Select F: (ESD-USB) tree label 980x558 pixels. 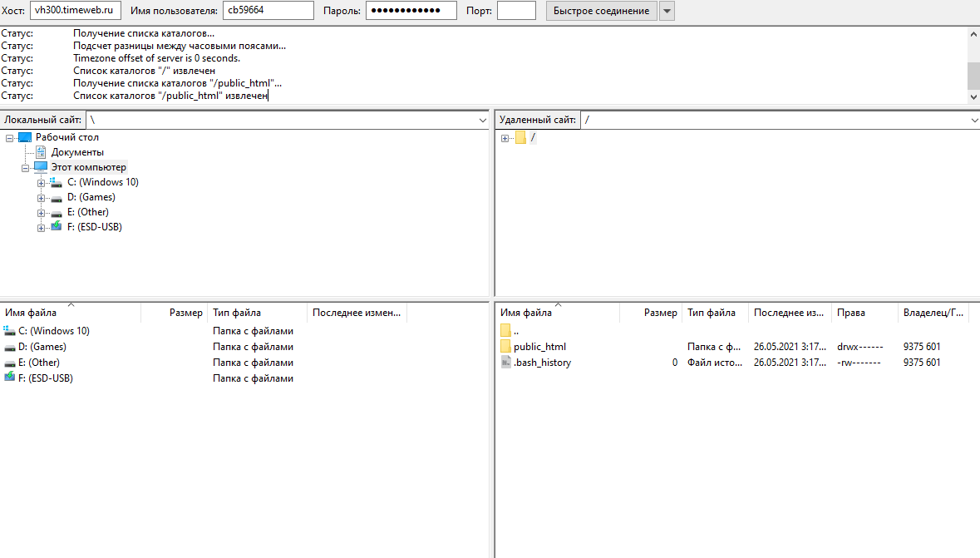point(95,227)
